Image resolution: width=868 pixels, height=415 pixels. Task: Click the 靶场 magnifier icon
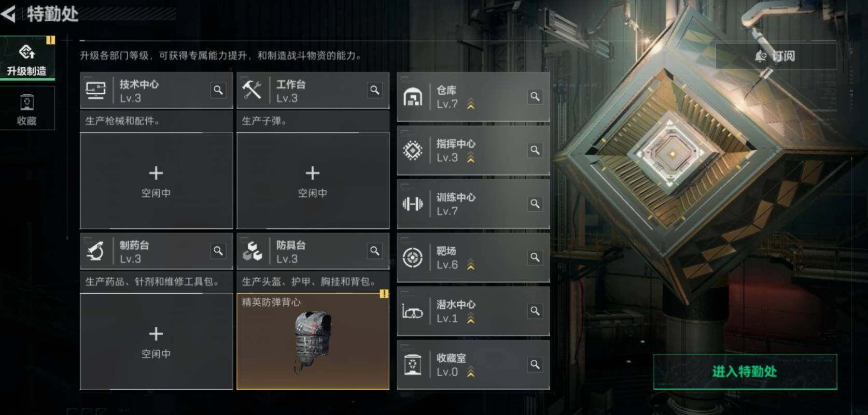535,257
